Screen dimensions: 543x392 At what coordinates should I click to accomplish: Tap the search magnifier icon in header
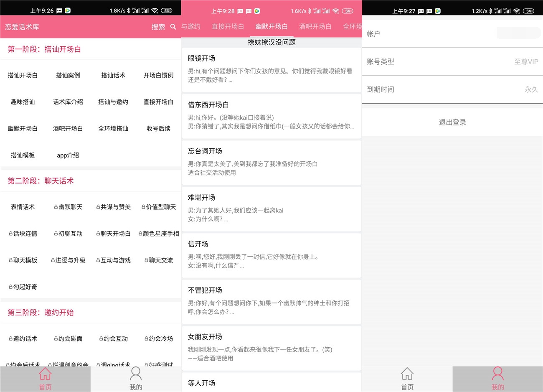pyautogui.click(x=173, y=27)
